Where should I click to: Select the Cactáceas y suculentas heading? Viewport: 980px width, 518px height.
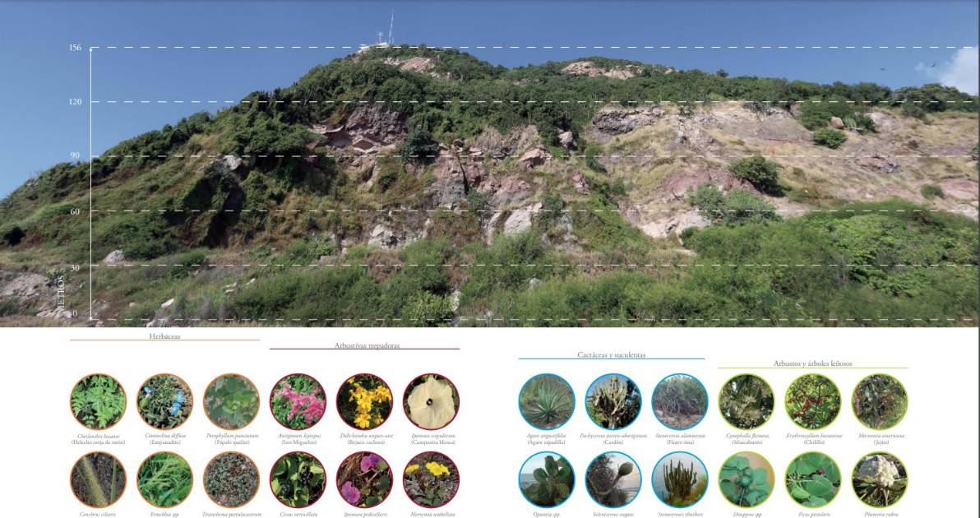point(611,355)
